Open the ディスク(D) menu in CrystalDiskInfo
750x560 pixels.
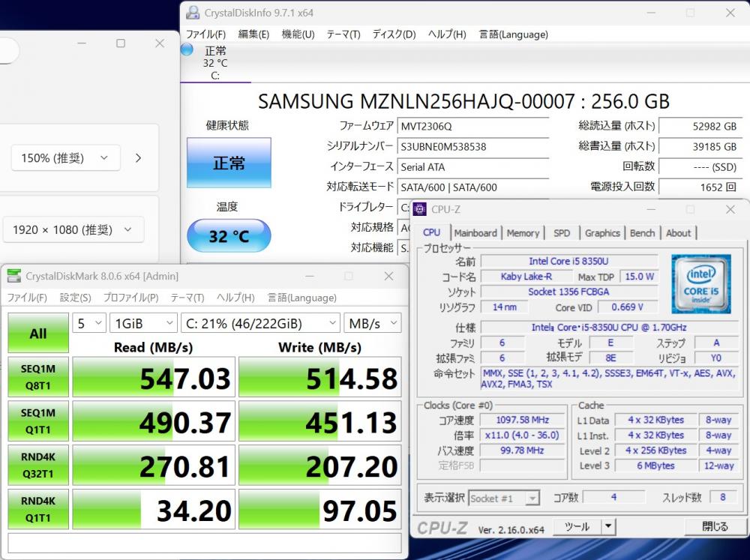394,34
